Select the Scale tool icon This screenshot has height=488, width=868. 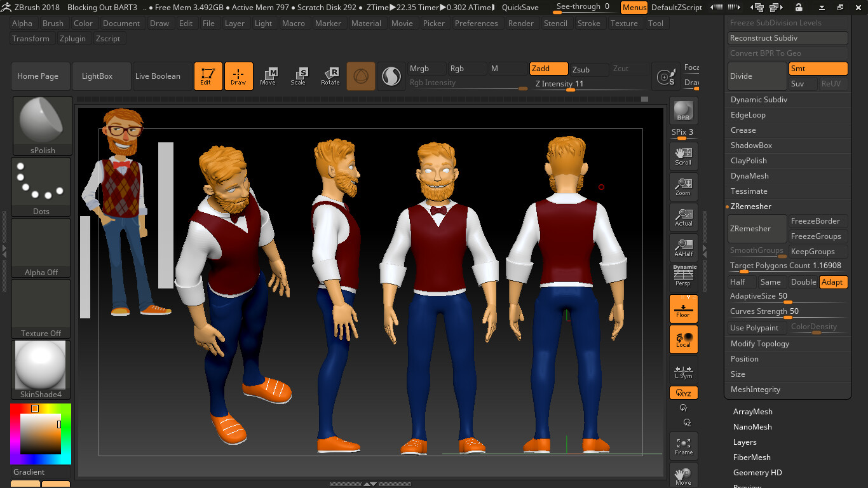(x=298, y=76)
